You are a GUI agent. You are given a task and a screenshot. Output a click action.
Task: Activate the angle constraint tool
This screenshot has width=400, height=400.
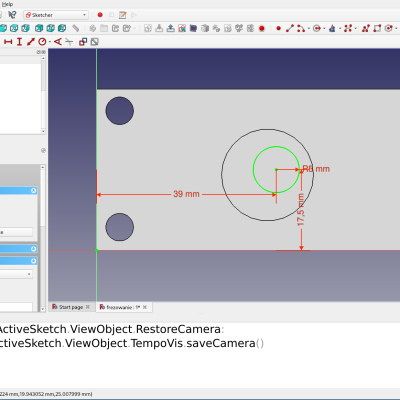pyautogui.click(x=58, y=42)
